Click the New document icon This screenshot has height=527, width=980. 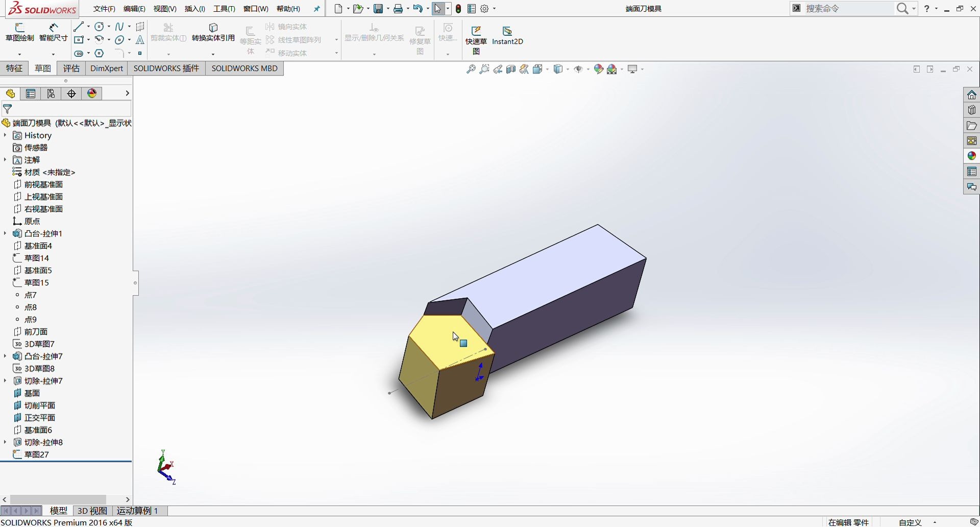pyautogui.click(x=338, y=9)
